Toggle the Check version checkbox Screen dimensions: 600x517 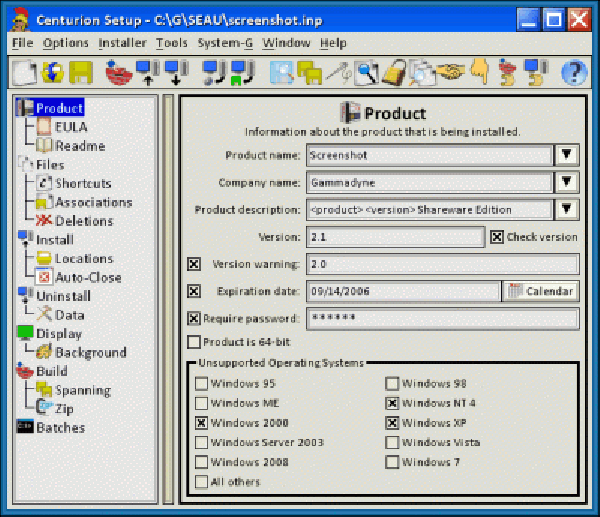497,237
